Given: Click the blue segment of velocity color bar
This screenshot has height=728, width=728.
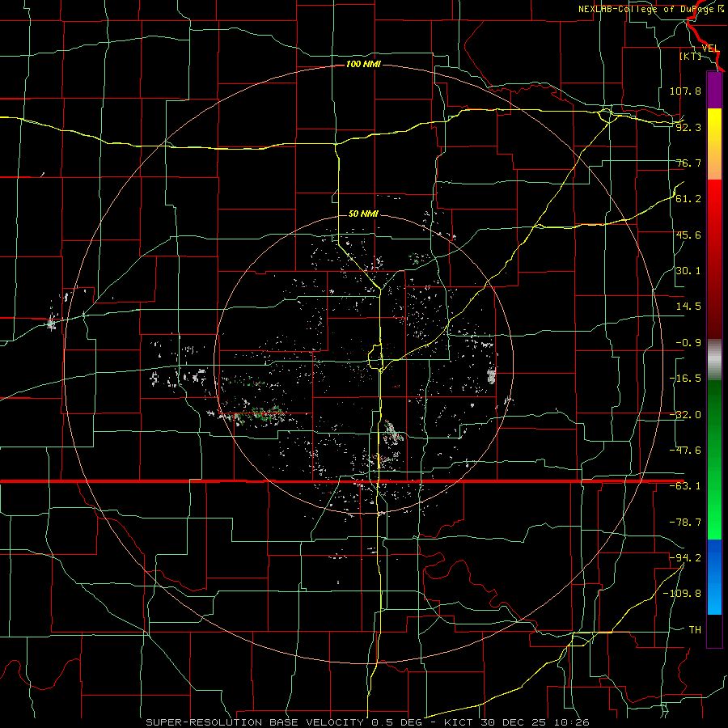Looking at the screenshot, I should [714, 577].
